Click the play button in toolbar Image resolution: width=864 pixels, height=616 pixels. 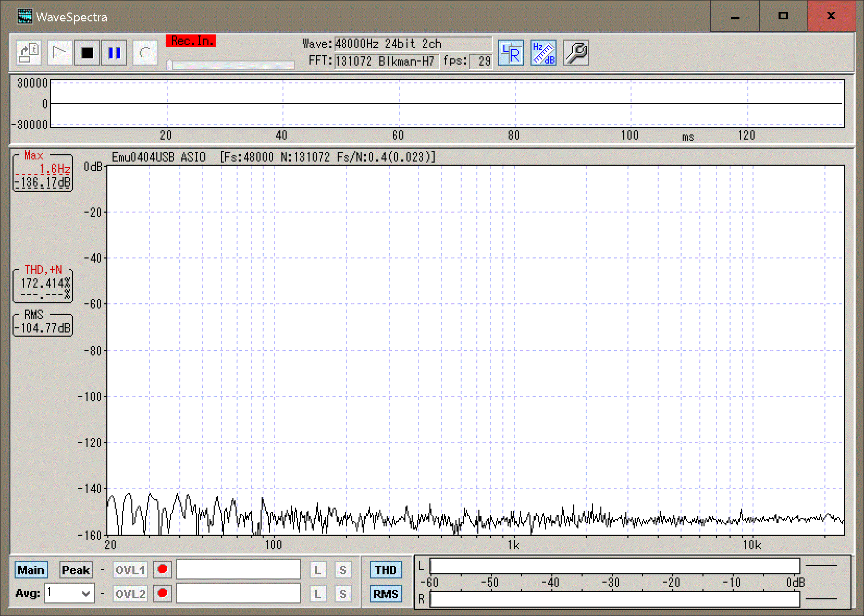click(x=59, y=53)
